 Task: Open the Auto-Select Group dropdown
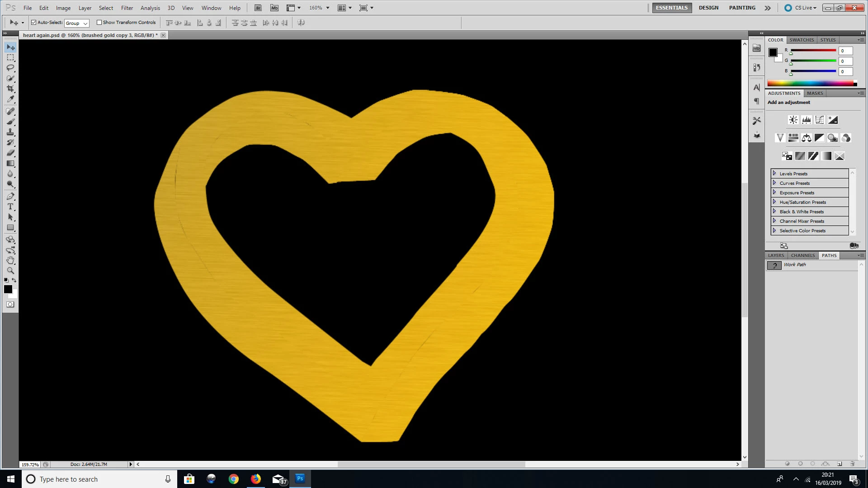[77, 23]
